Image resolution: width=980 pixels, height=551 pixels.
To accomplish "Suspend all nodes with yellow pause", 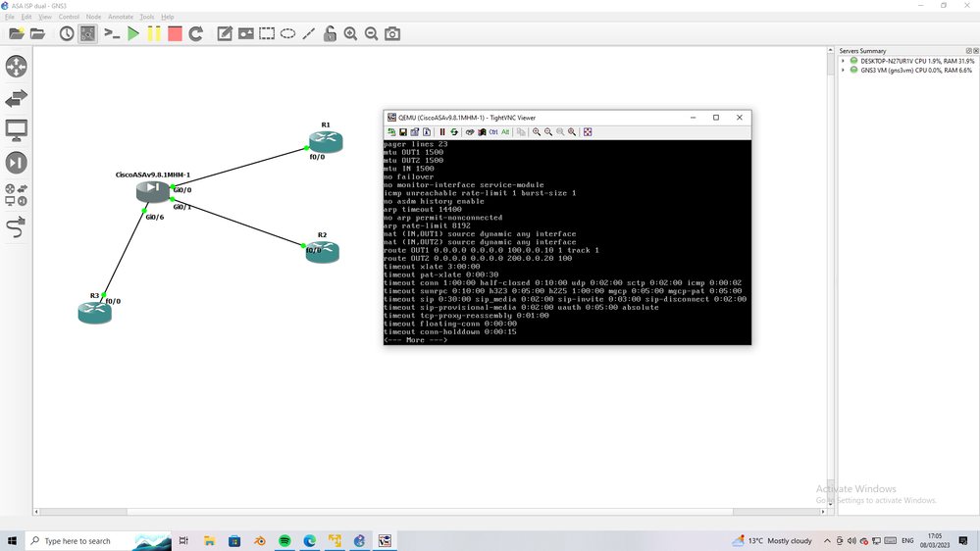I will pyautogui.click(x=154, y=33).
